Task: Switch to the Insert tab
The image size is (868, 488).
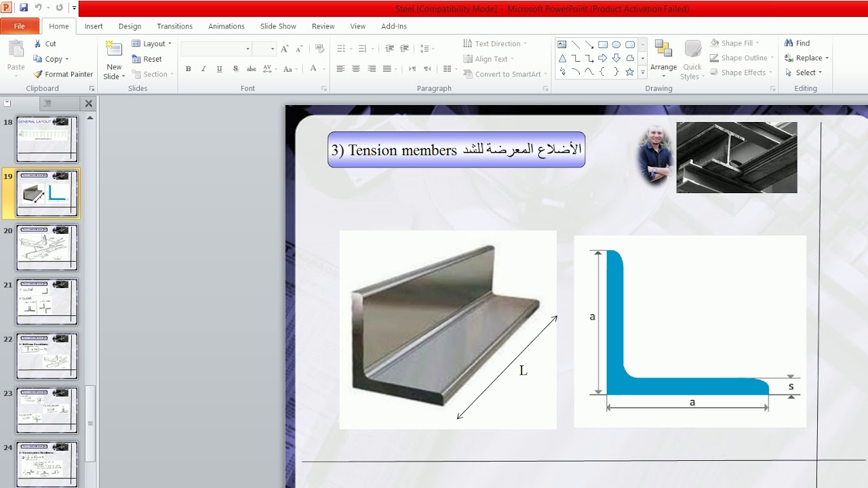Action: (94, 26)
